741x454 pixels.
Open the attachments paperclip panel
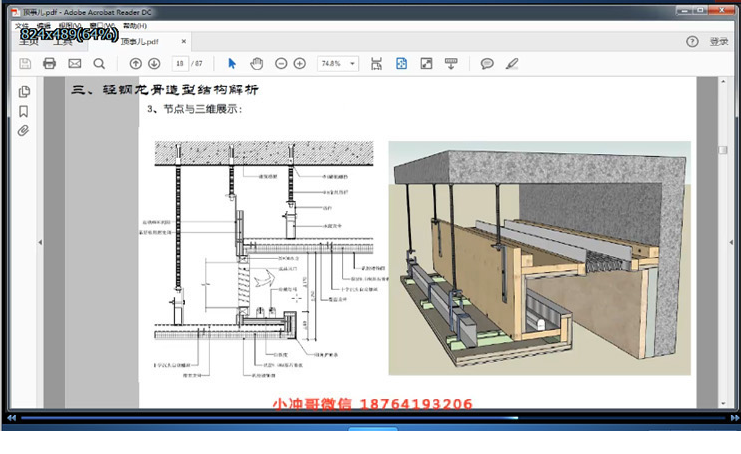click(23, 130)
